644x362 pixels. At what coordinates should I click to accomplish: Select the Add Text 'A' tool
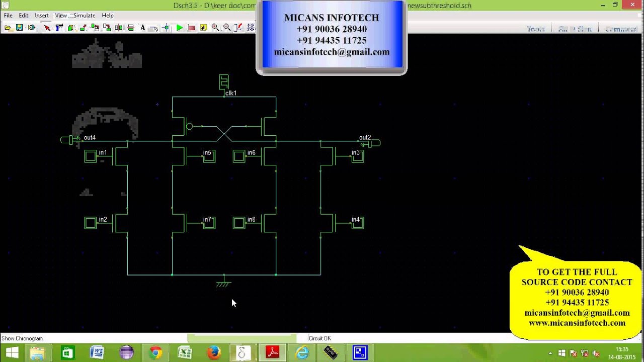click(x=143, y=28)
